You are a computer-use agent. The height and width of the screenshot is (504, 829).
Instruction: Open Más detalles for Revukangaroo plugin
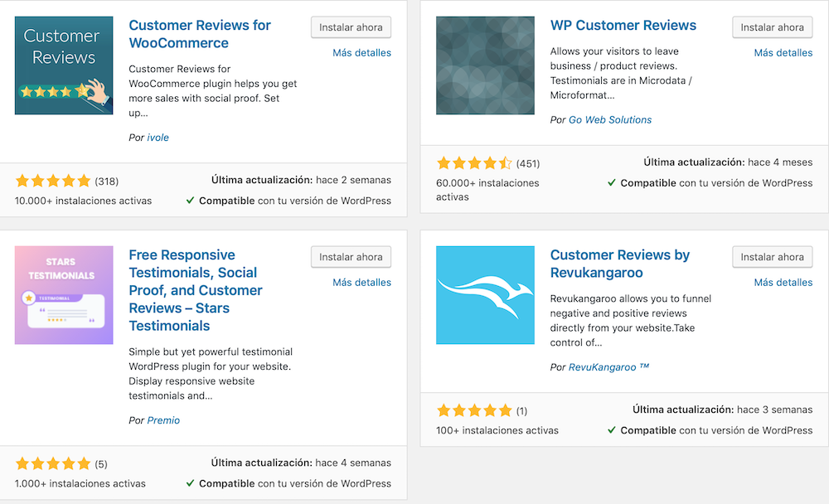pos(783,283)
